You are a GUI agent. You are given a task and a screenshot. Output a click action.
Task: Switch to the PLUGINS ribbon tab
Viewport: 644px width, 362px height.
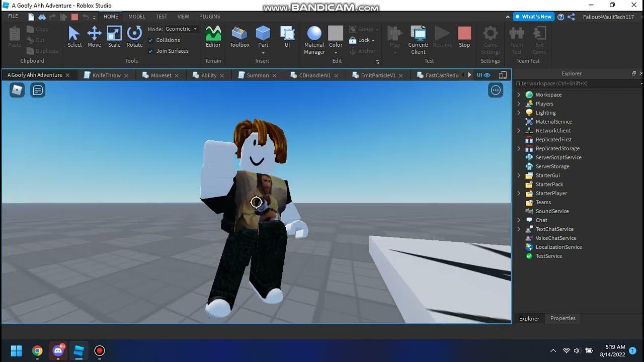pyautogui.click(x=210, y=17)
